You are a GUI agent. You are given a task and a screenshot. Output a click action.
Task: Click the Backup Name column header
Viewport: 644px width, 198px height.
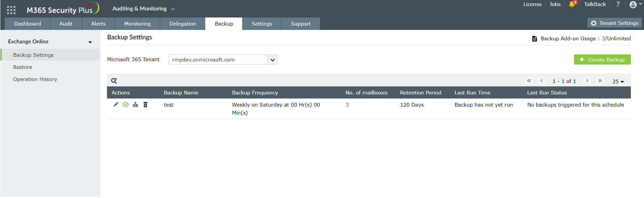pyautogui.click(x=181, y=93)
